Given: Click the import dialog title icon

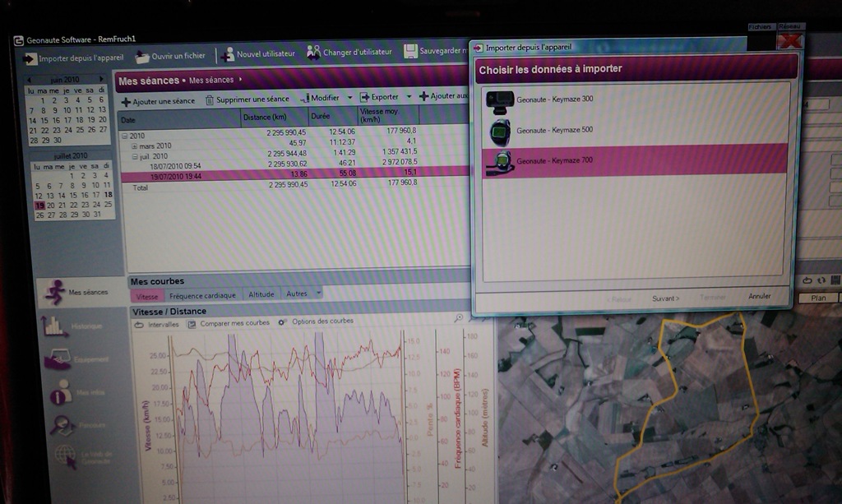Looking at the screenshot, I should [x=478, y=49].
